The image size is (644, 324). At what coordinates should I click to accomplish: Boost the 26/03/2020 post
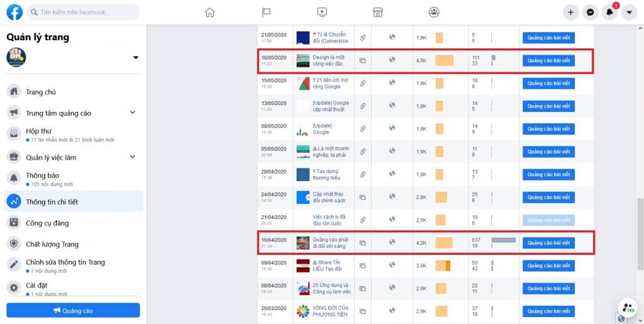pyautogui.click(x=548, y=311)
